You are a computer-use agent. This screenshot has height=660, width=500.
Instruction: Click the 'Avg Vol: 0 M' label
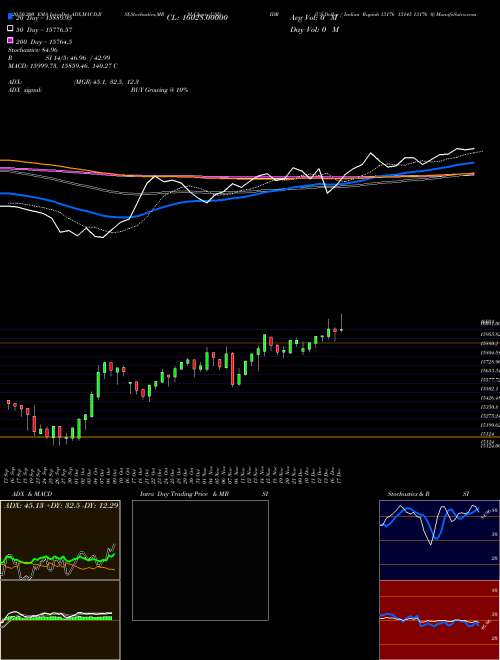pos(314,18)
